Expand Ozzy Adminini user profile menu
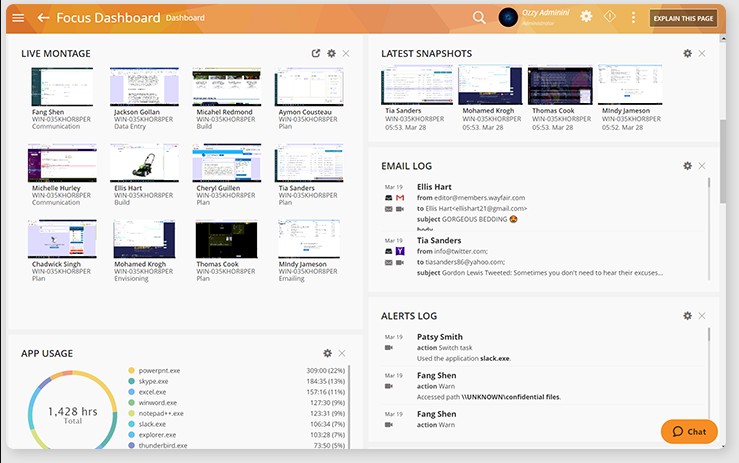The height and width of the screenshot is (463, 739). click(540, 17)
